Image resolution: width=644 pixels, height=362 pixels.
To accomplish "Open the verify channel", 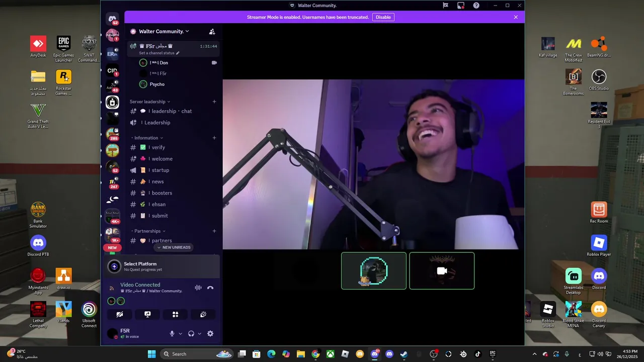I will click(x=173, y=147).
